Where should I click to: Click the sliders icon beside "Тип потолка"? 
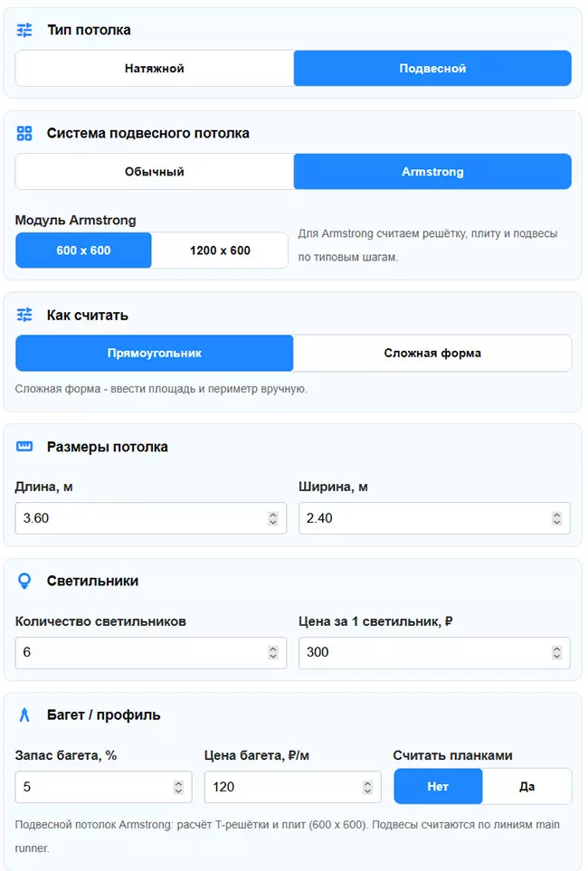tap(25, 30)
